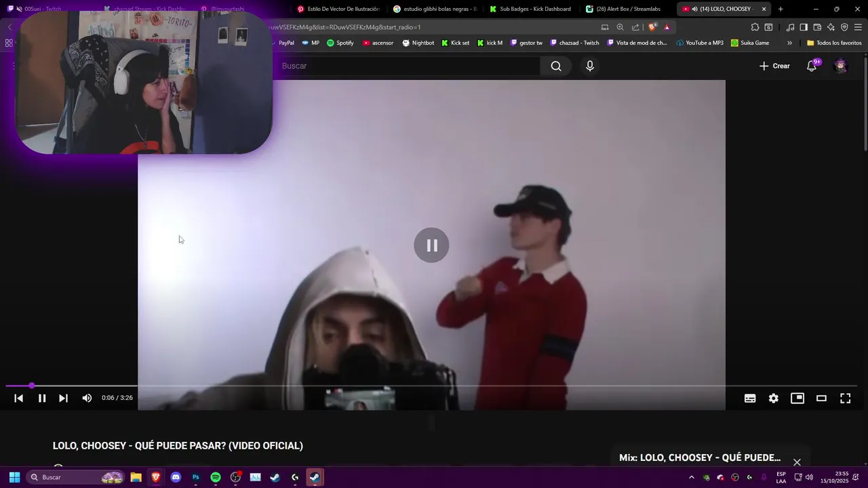Open the MP bookmark
This screenshot has width=868, height=488.
(x=311, y=43)
